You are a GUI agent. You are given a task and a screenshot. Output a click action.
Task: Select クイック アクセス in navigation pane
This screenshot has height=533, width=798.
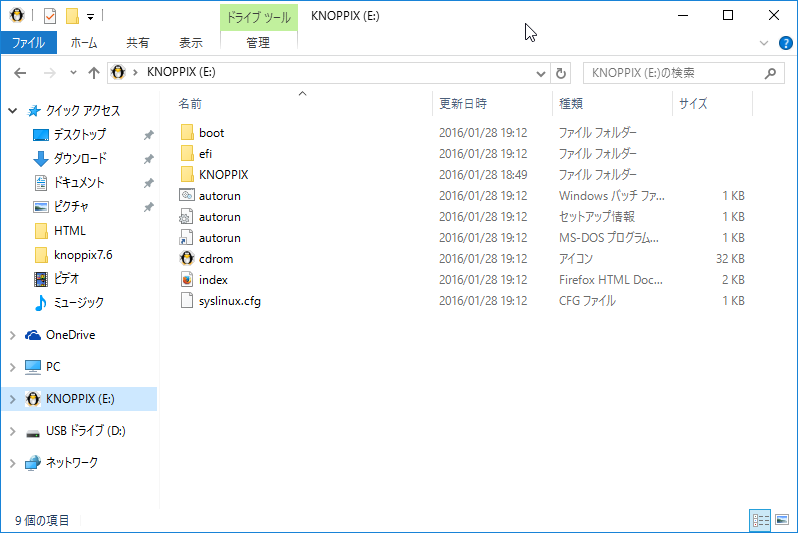pos(83,110)
